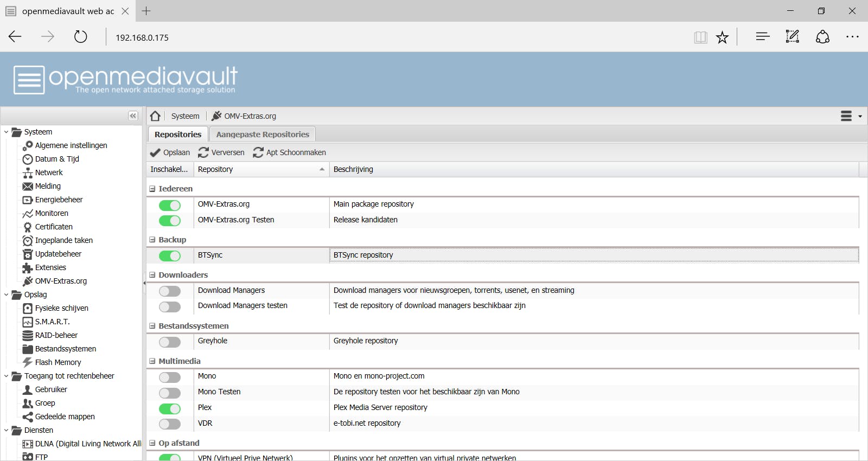Open the Updatebeheer icon

coord(28,254)
